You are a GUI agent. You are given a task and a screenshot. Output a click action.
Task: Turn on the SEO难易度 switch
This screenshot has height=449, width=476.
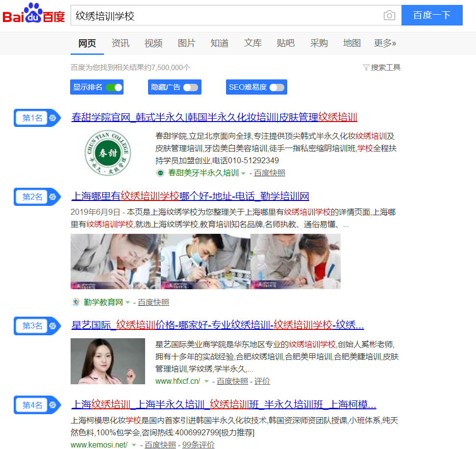point(277,87)
